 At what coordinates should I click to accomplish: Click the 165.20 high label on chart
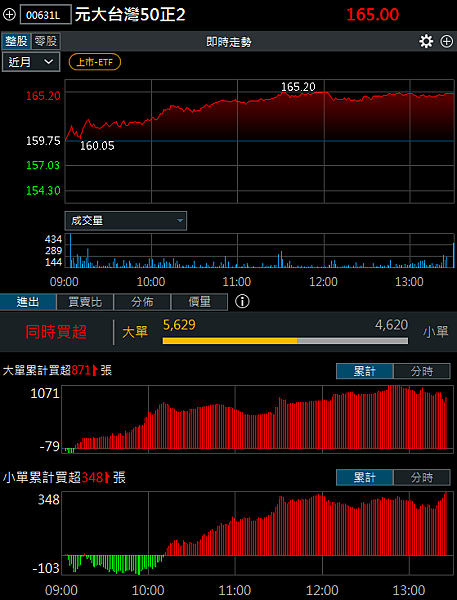(298, 87)
